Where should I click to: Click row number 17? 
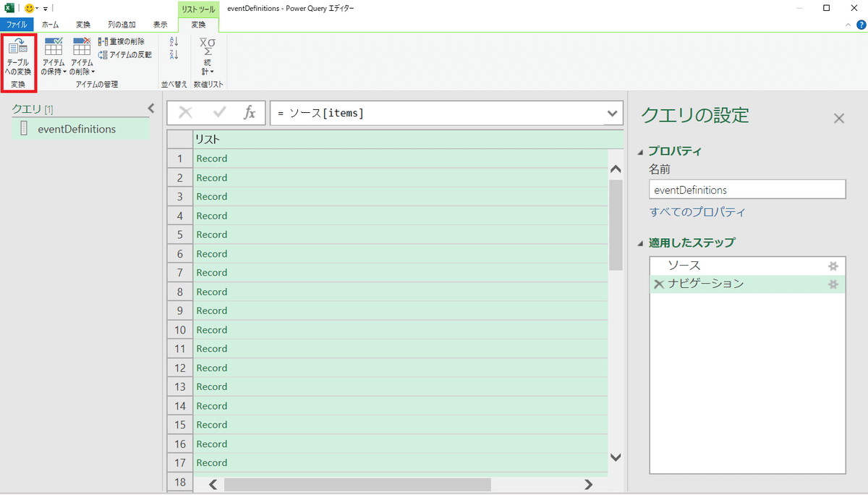coord(180,462)
